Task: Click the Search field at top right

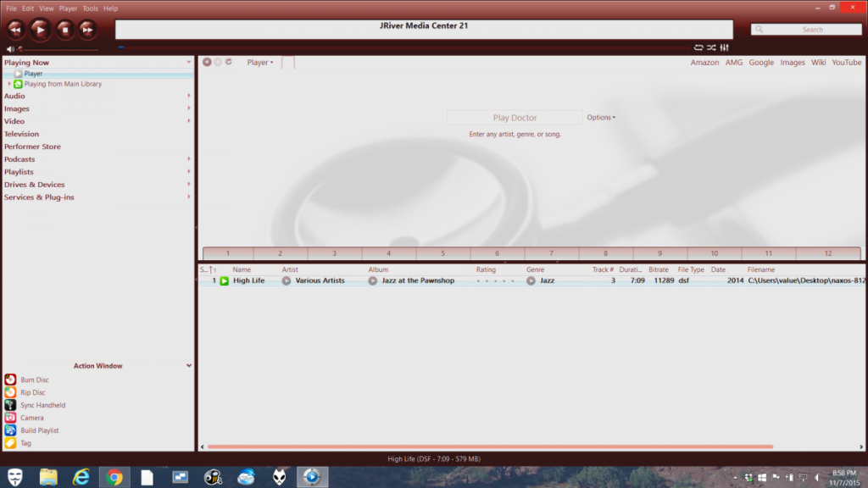Action: (807, 30)
